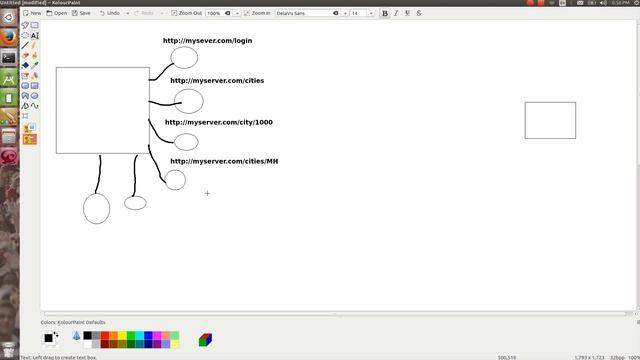
Task: Select the Color Eraser tool
Action: click(x=25, y=76)
